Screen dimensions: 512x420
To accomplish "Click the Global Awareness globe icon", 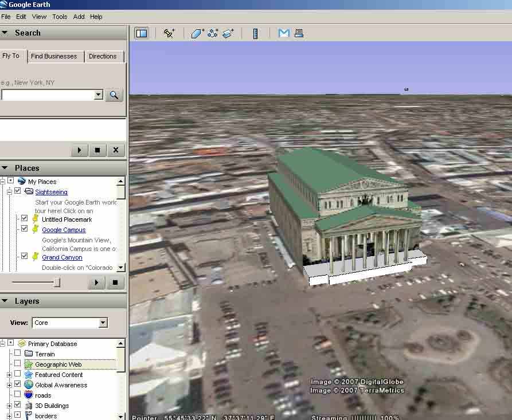I will [29, 384].
